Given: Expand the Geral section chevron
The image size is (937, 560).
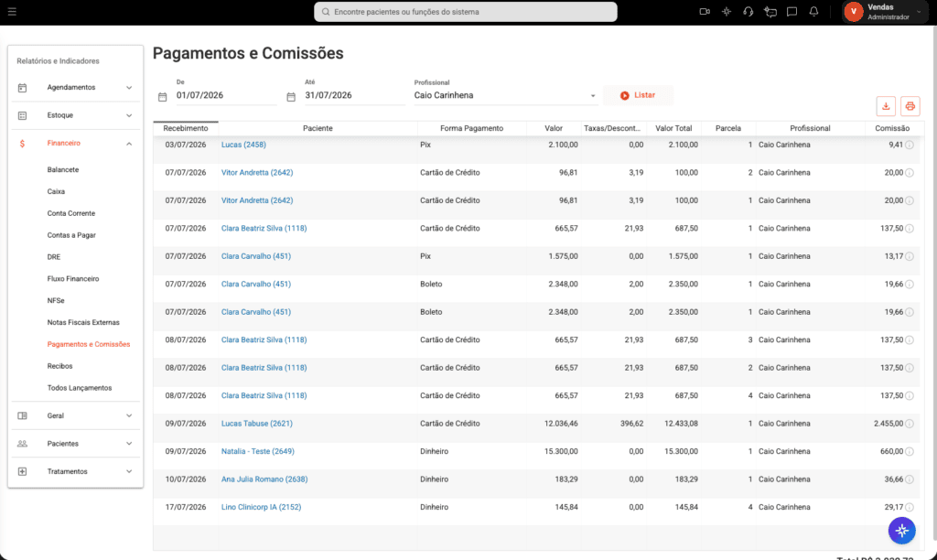Looking at the screenshot, I should 129,416.
